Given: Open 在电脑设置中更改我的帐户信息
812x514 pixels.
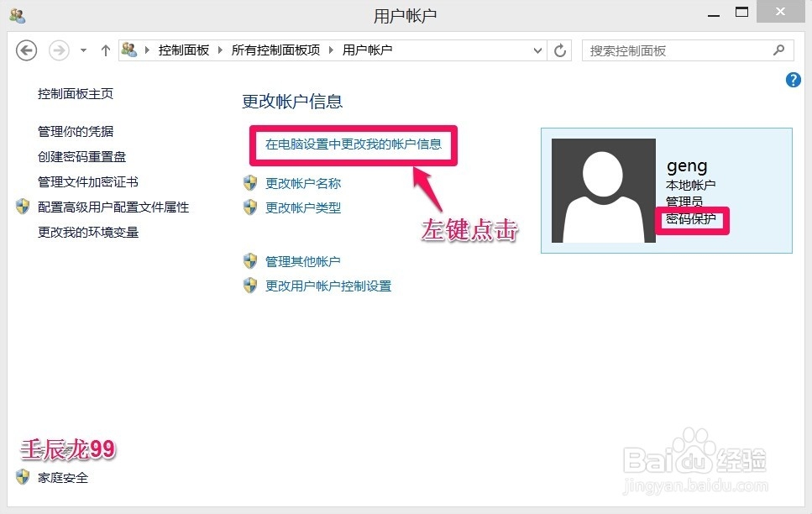Looking at the screenshot, I should click(353, 144).
